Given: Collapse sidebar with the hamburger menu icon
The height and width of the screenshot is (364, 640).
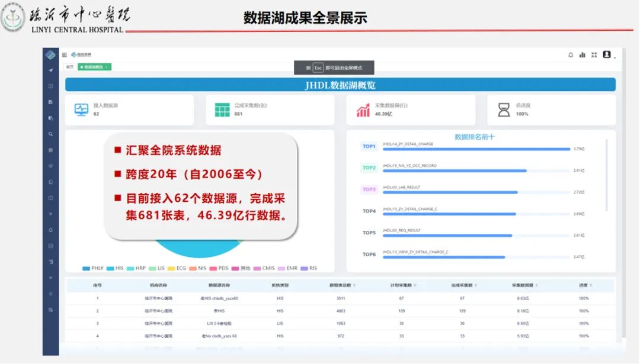Looking at the screenshot, I should click(65, 54).
